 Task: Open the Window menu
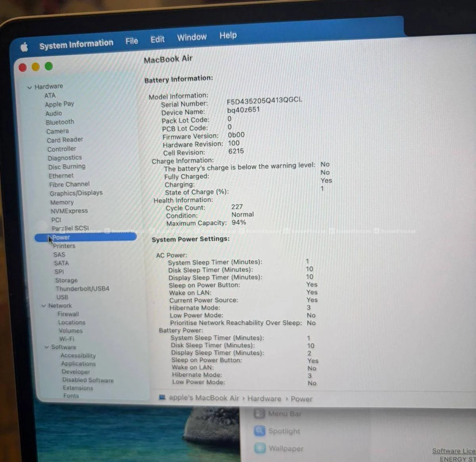click(x=192, y=37)
